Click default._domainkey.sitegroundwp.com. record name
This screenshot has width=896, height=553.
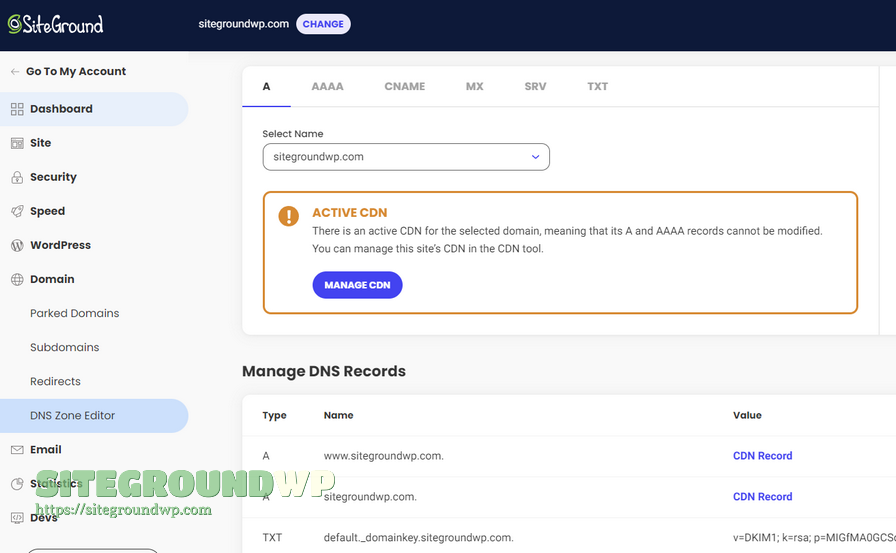[418, 538]
